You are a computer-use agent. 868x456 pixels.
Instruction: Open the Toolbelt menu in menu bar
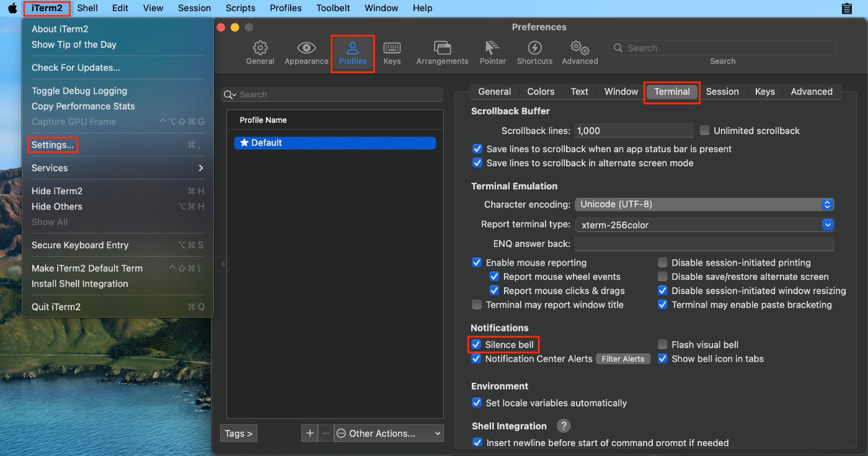(333, 8)
